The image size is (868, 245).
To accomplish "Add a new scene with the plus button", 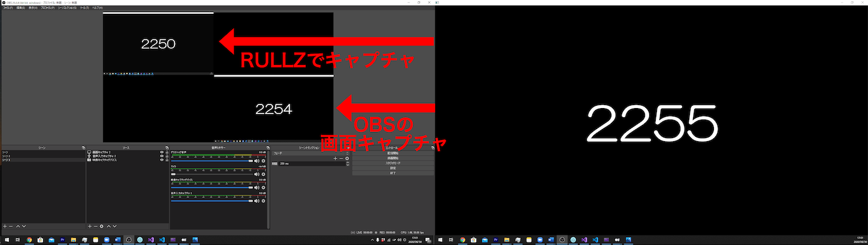I will [4, 226].
